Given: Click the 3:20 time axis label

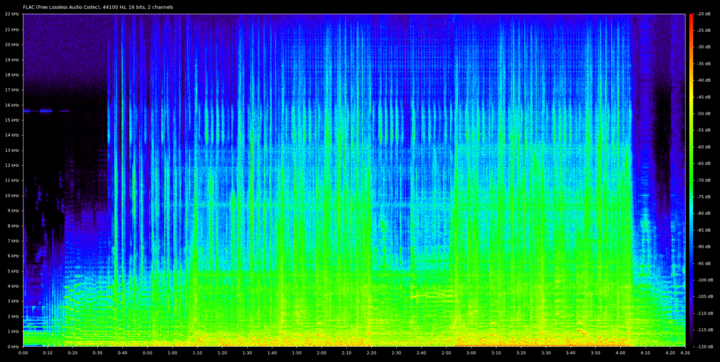Looking at the screenshot, I should click(521, 353).
